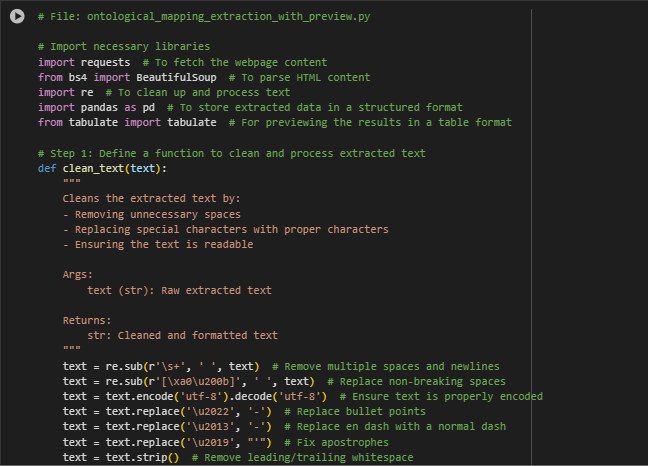Click 'Args:' in the docstring
Viewport: 648px width, 466px height.
(x=78, y=275)
